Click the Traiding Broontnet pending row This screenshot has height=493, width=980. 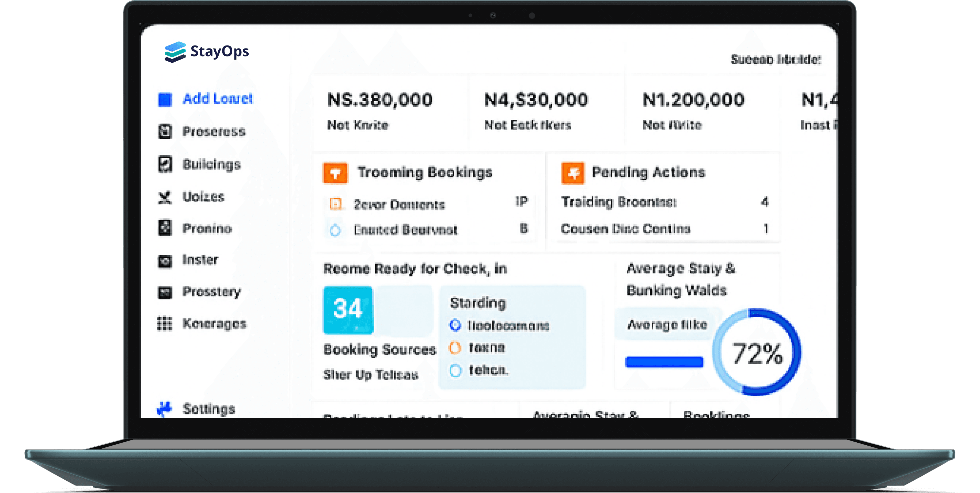pos(664,202)
